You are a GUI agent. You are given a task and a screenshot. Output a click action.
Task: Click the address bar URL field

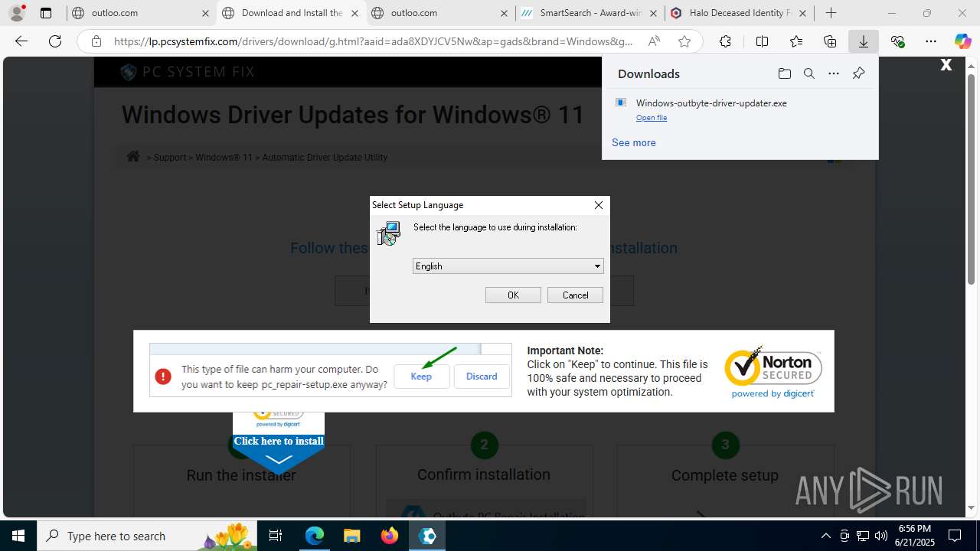point(374,41)
